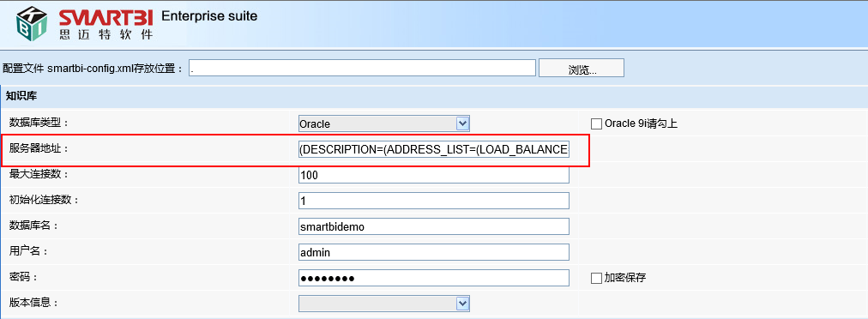
Task: Click the 数据库名 smartbidemo field
Action: (x=433, y=226)
